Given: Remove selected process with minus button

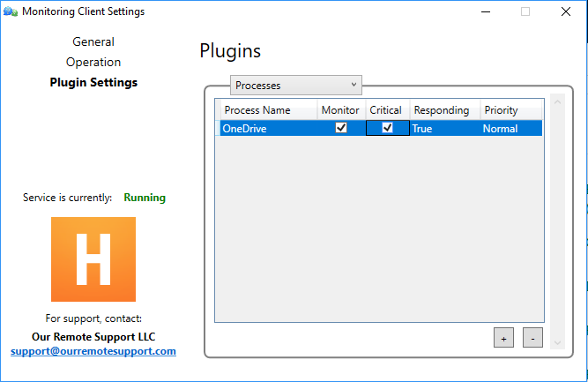Looking at the screenshot, I should click(x=532, y=337).
